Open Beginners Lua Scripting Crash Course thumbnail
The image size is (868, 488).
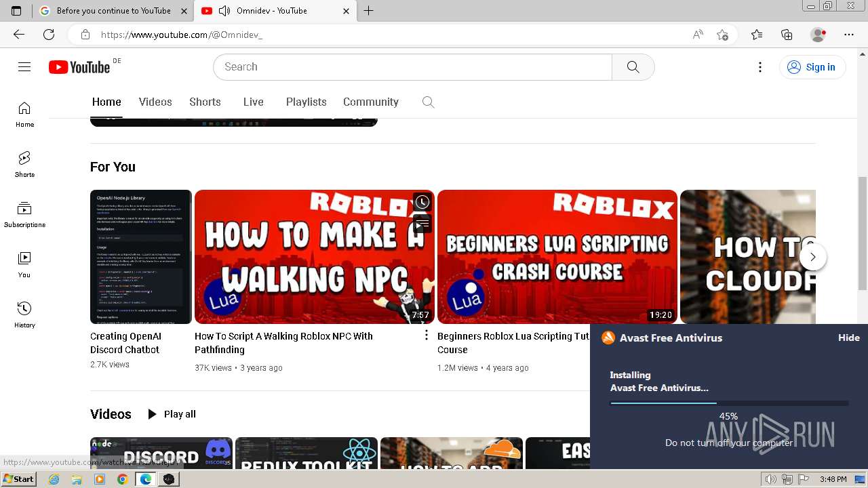[x=557, y=257]
